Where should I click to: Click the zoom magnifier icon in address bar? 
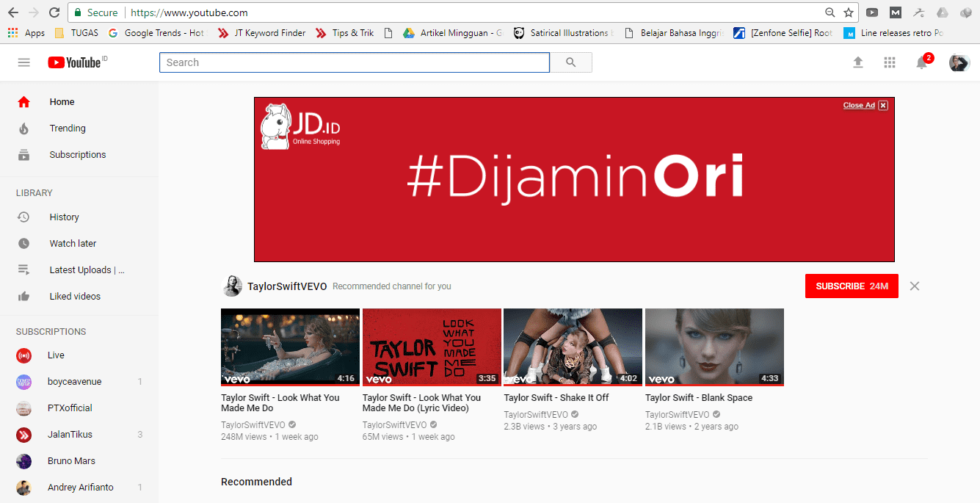[830, 12]
